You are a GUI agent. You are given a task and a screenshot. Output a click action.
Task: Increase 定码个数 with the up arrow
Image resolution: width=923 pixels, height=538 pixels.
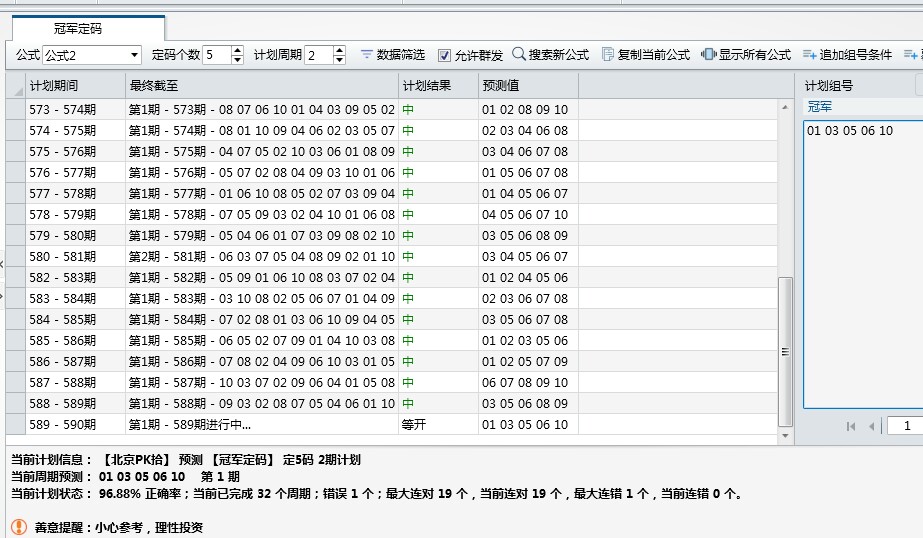(x=237, y=51)
